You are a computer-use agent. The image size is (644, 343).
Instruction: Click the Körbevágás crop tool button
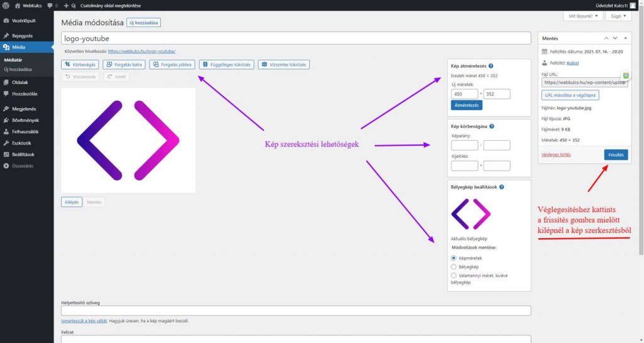click(x=80, y=64)
